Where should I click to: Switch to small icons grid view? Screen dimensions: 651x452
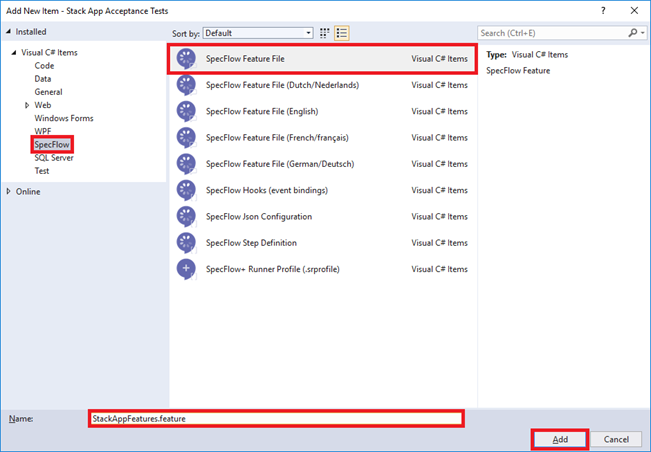[x=325, y=33]
